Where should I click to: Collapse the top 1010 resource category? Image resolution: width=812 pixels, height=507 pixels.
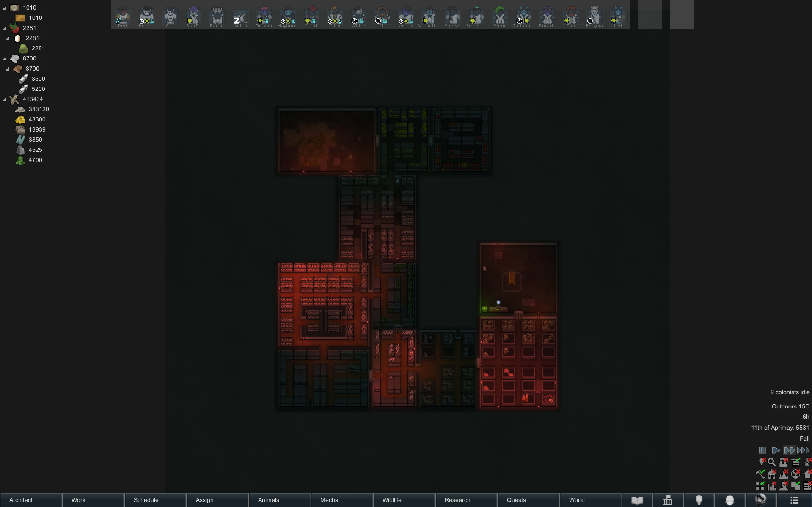[x=5, y=8]
